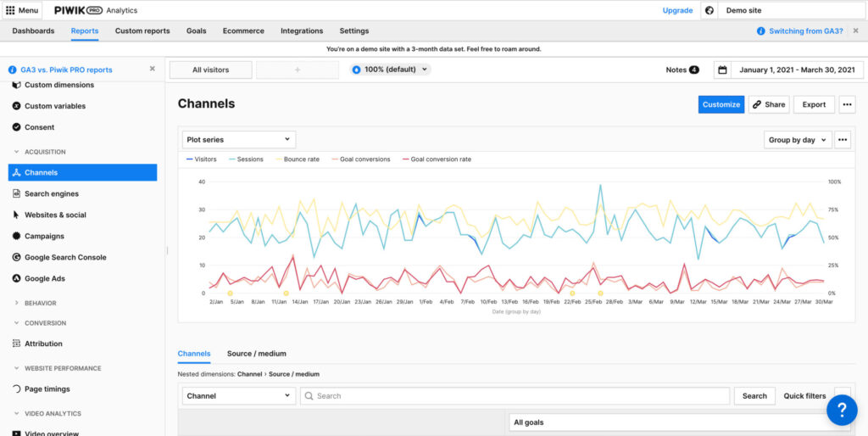Click the Upgrade link
The image size is (868, 436).
pos(677,10)
